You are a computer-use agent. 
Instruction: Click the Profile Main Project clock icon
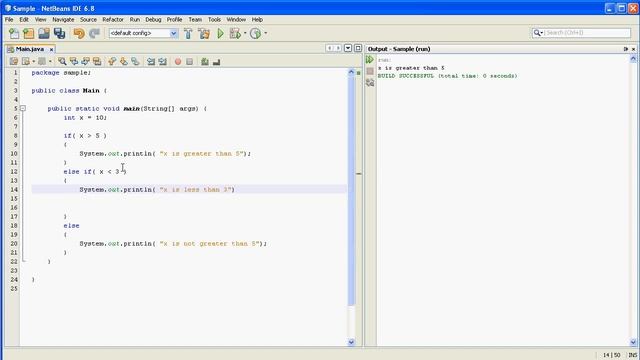coord(256,33)
